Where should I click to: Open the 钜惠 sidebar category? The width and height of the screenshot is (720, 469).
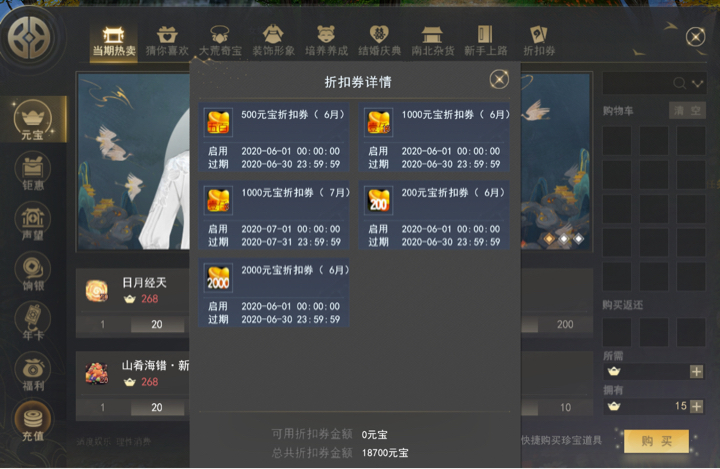coord(33,173)
